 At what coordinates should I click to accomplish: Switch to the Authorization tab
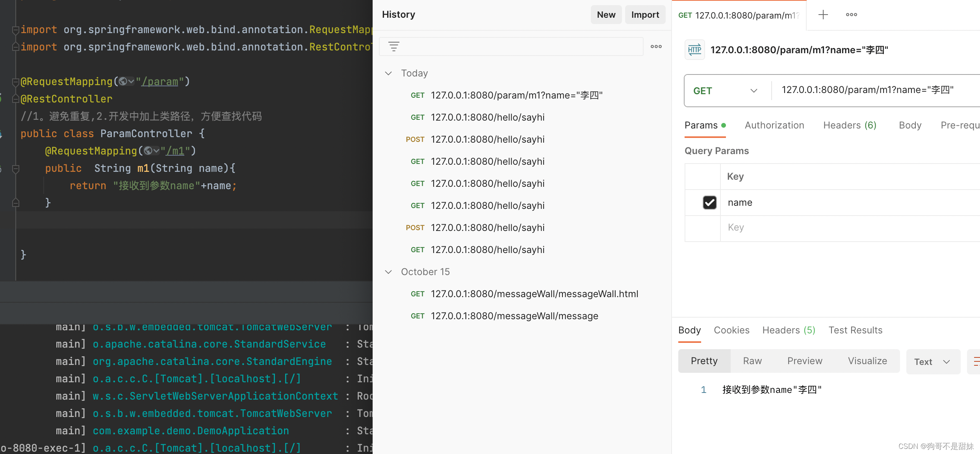click(774, 125)
